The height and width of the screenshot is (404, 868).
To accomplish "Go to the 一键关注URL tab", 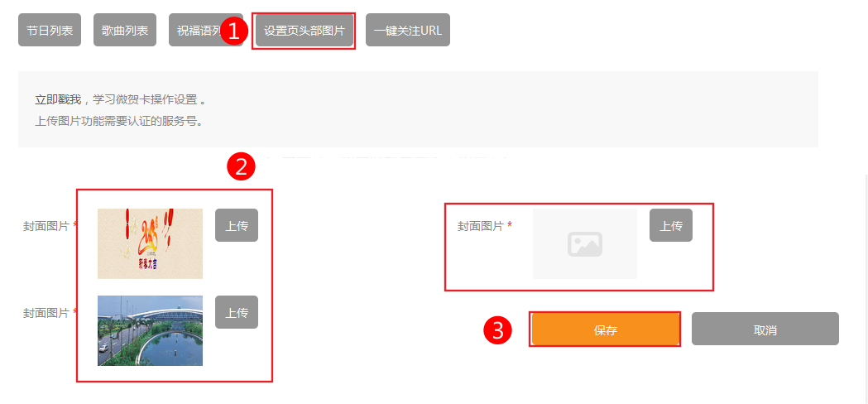I will tap(408, 30).
